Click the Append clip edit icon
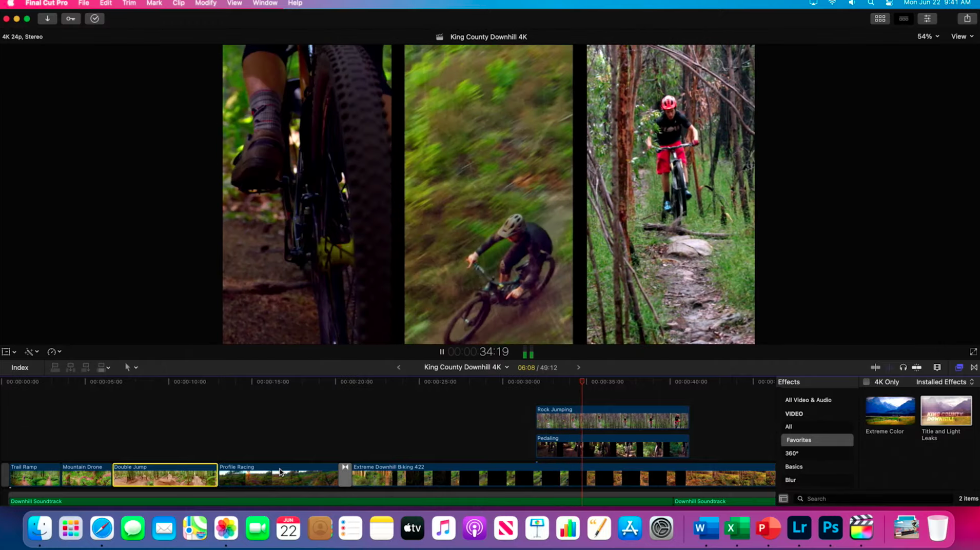Viewport: 980px width, 550px height. (x=86, y=367)
